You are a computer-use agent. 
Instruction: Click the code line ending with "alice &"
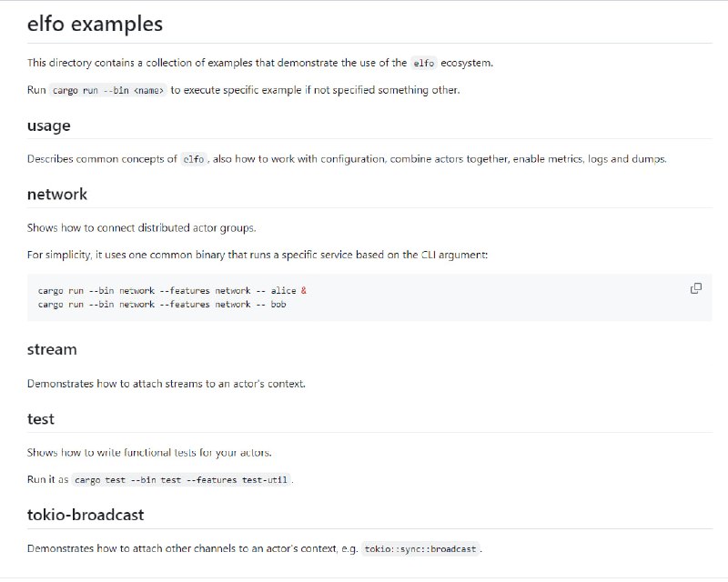pos(172,291)
